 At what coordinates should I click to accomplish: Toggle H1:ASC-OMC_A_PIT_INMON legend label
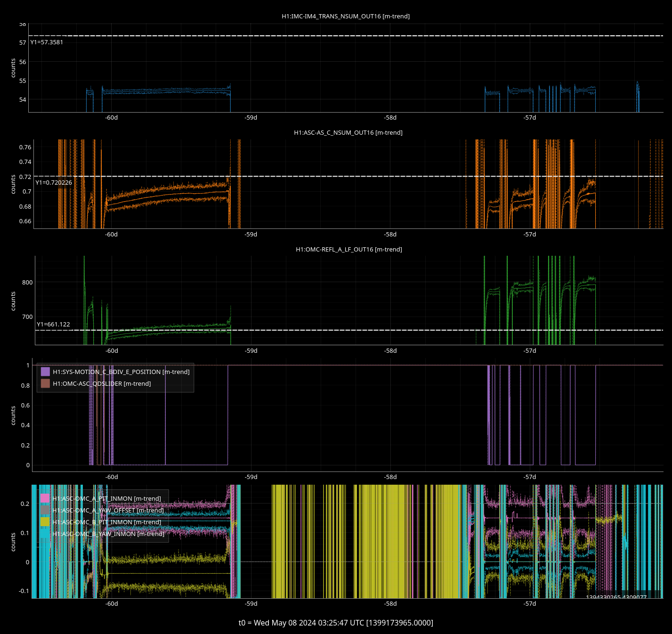pyautogui.click(x=107, y=498)
